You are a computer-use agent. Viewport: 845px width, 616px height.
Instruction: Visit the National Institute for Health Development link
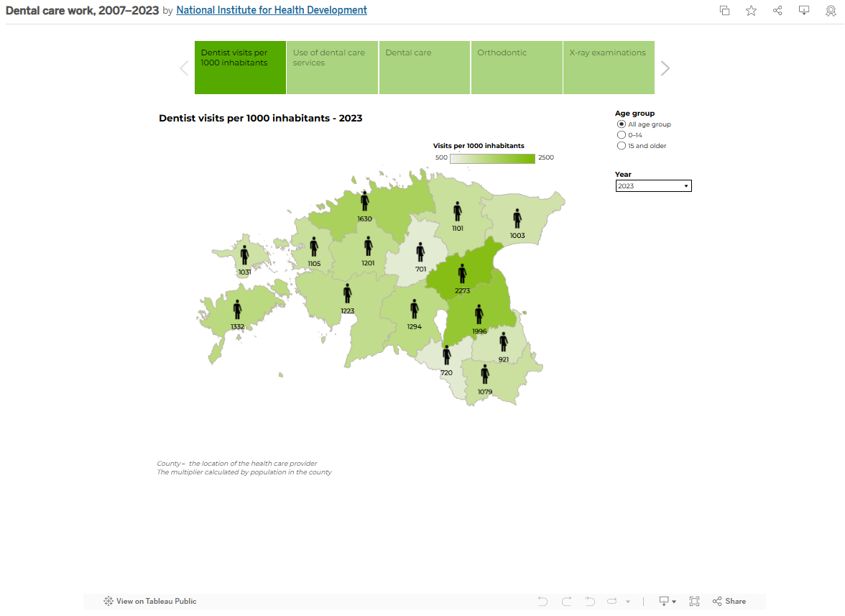coord(271,10)
